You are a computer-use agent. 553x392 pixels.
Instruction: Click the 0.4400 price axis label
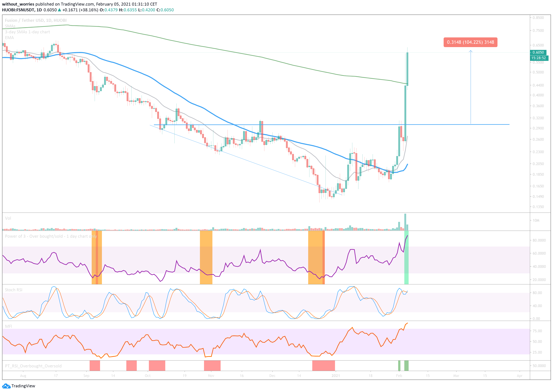(x=538, y=85)
